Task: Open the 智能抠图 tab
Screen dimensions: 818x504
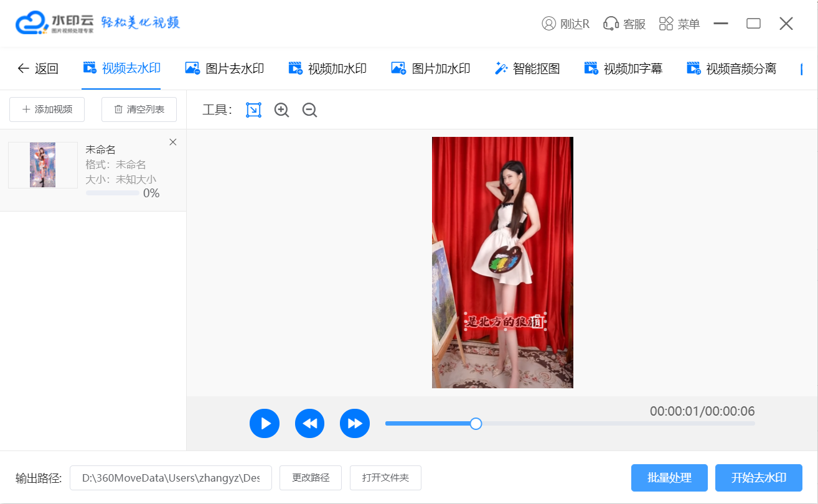Action: tap(527, 68)
